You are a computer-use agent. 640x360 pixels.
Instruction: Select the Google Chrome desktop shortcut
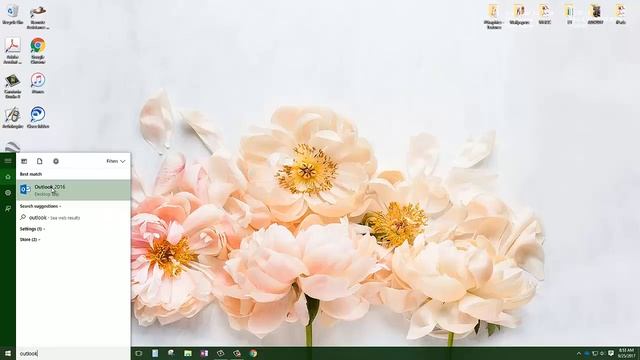click(38, 51)
